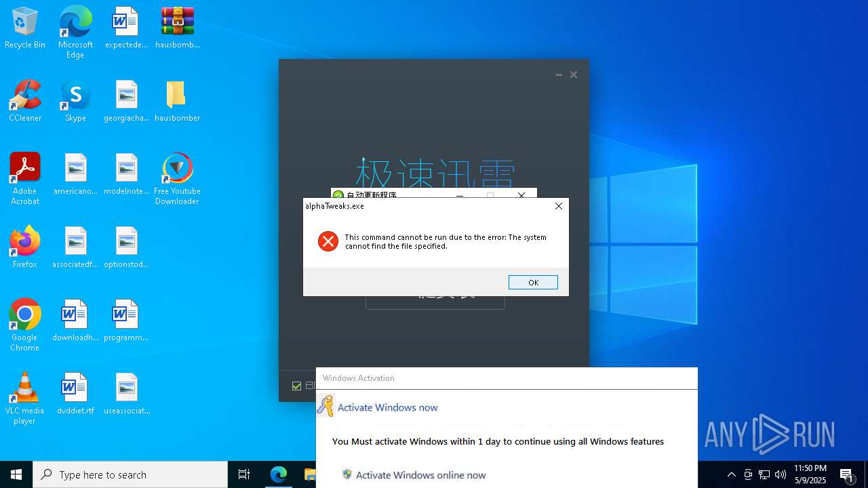This screenshot has height=488, width=868.
Task: Launch CCleaner desktop shortcut
Action: coord(25,102)
